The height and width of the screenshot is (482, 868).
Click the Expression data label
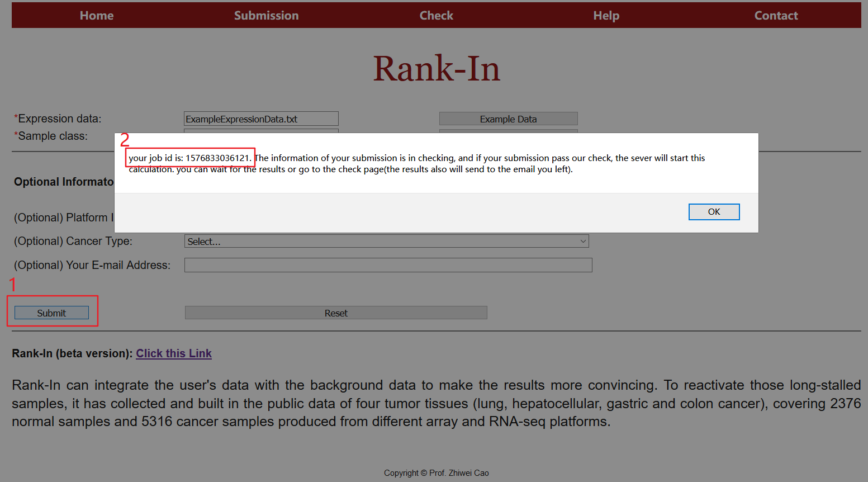tap(58, 119)
